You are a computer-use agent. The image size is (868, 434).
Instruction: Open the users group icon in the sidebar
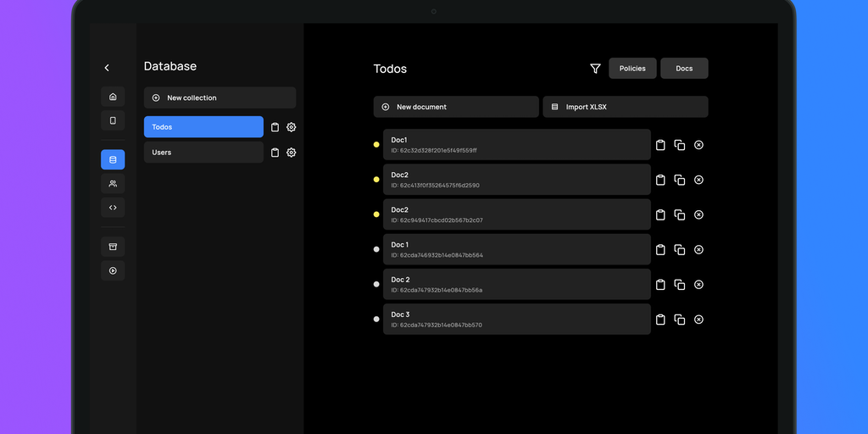coord(113,183)
